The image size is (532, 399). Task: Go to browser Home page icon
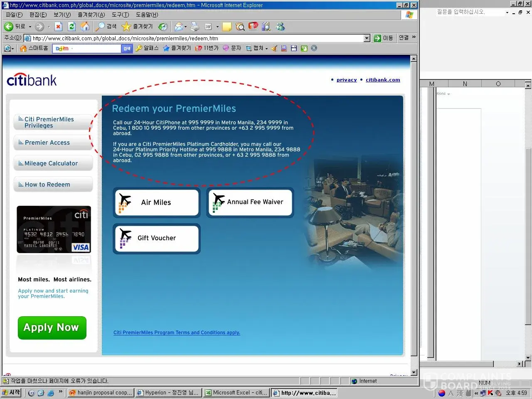[x=85, y=27]
